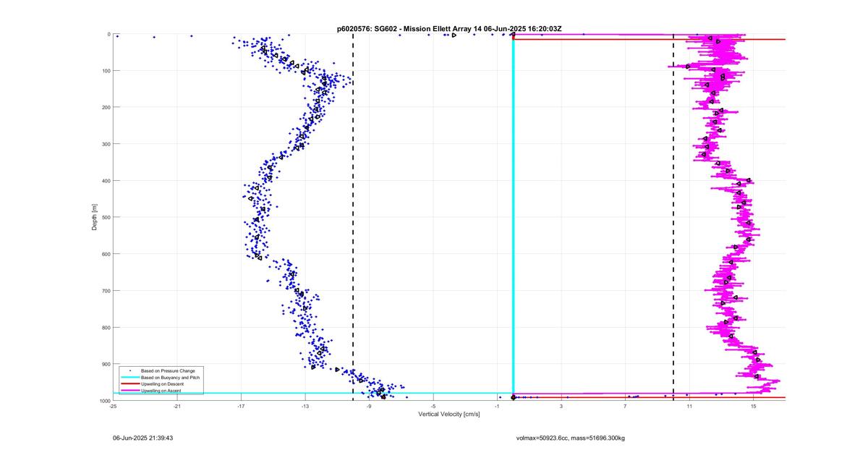Screen dimensions: 868x450
Task: Click y-axis tick label '200'
Action: (x=105, y=107)
